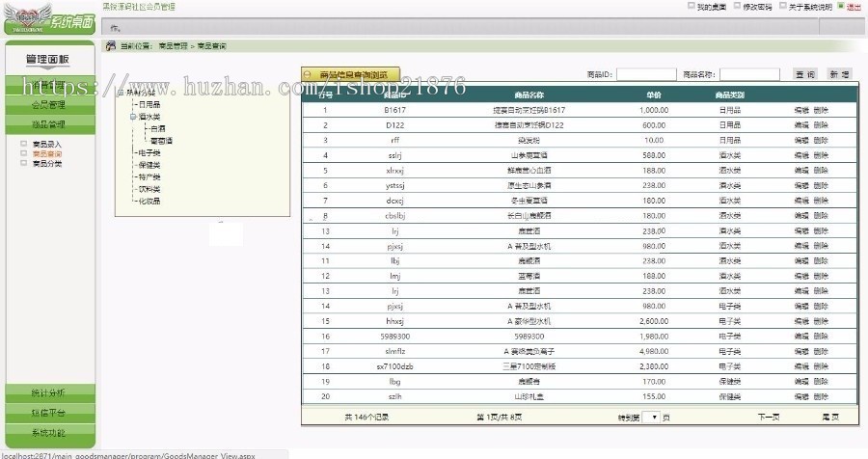Select 电子类 in the category tree
868x459 pixels.
tap(149, 152)
